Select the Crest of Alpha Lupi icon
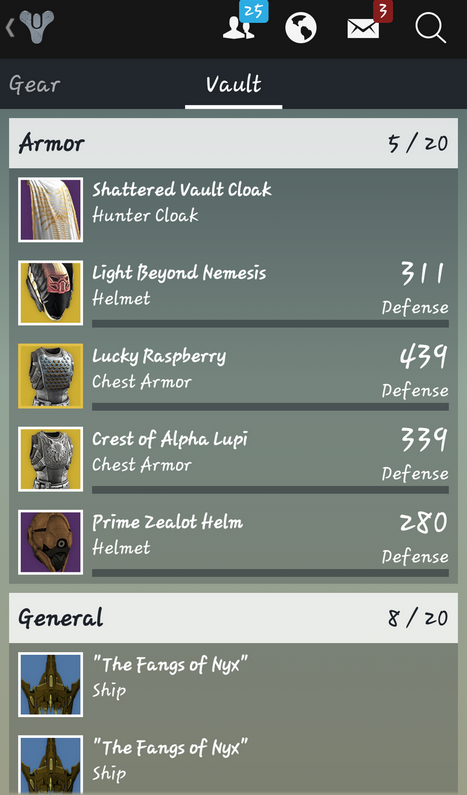Image resolution: width=467 pixels, height=795 pixels. coord(51,459)
